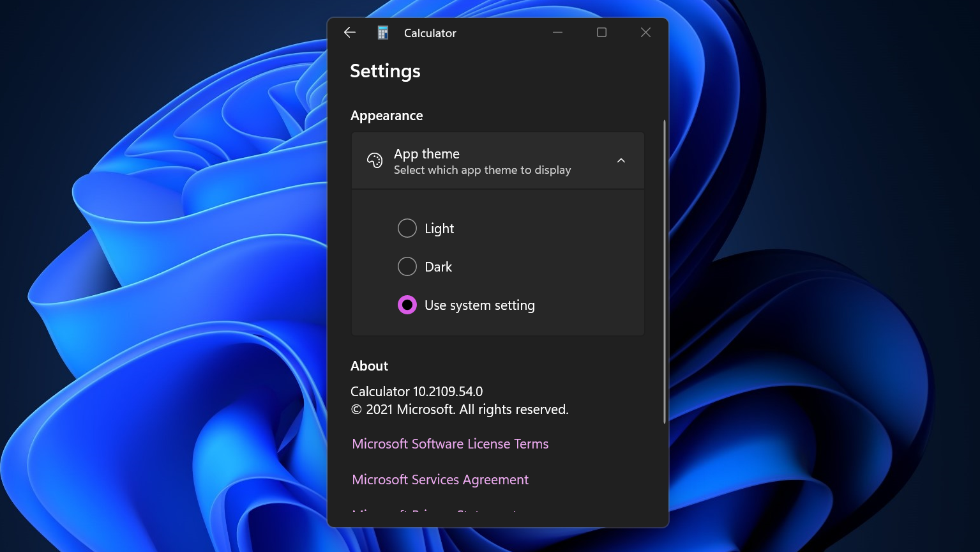Minimize the Calculator window

(x=558, y=33)
